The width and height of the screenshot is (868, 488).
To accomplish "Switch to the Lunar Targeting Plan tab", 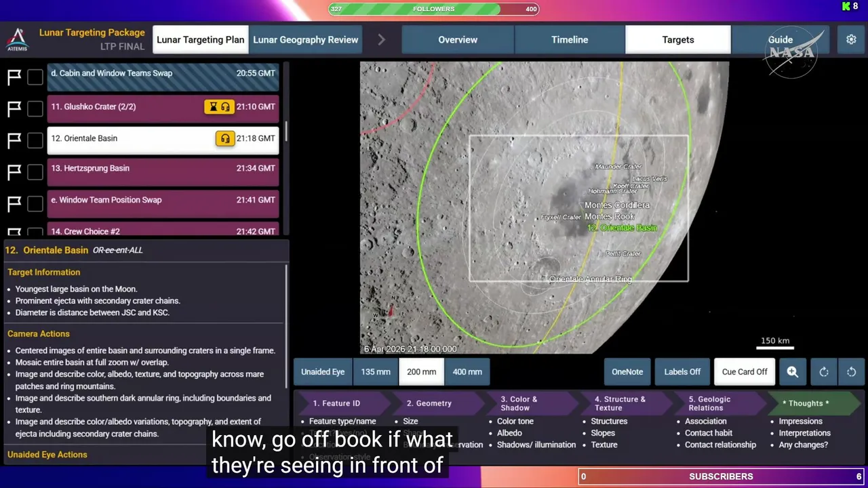I will tap(201, 40).
